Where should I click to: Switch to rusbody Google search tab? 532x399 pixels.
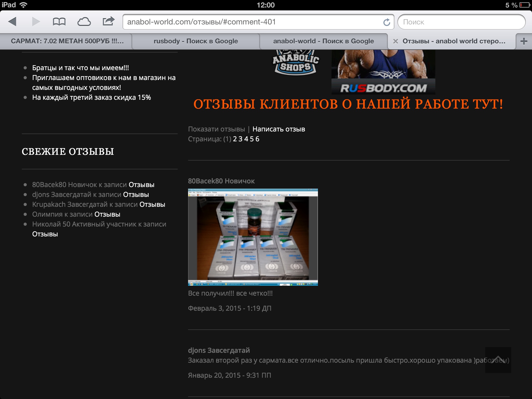pos(196,41)
